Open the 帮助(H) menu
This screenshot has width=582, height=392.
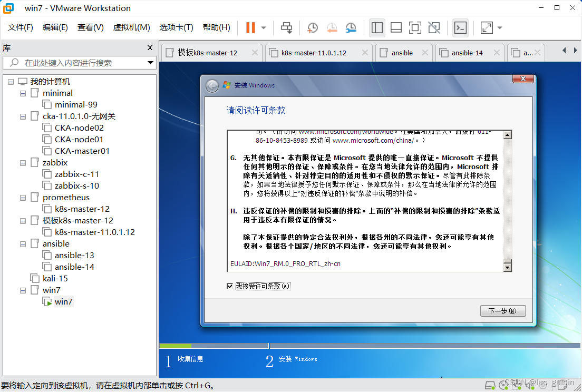pos(216,27)
